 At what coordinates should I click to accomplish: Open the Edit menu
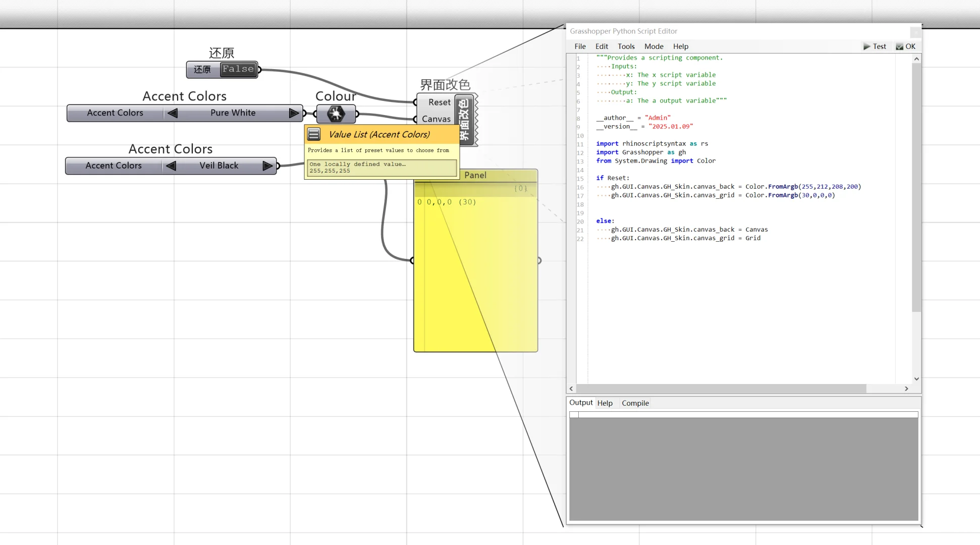[x=602, y=46]
